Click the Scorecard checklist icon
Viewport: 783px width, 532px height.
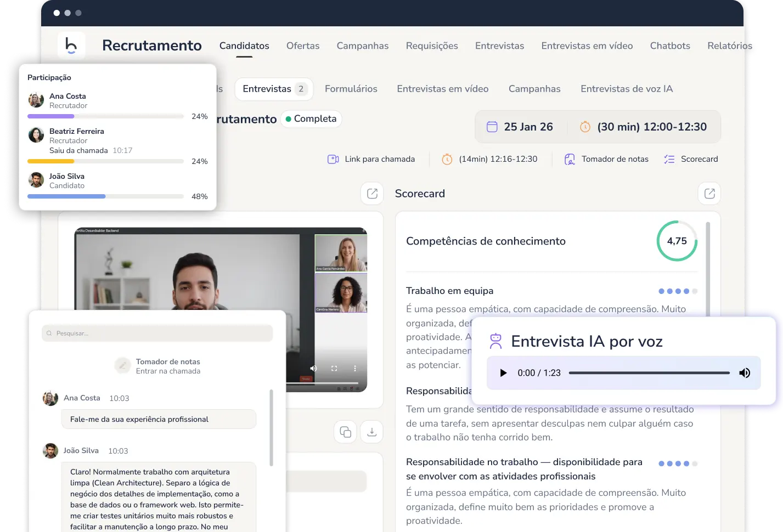click(669, 159)
